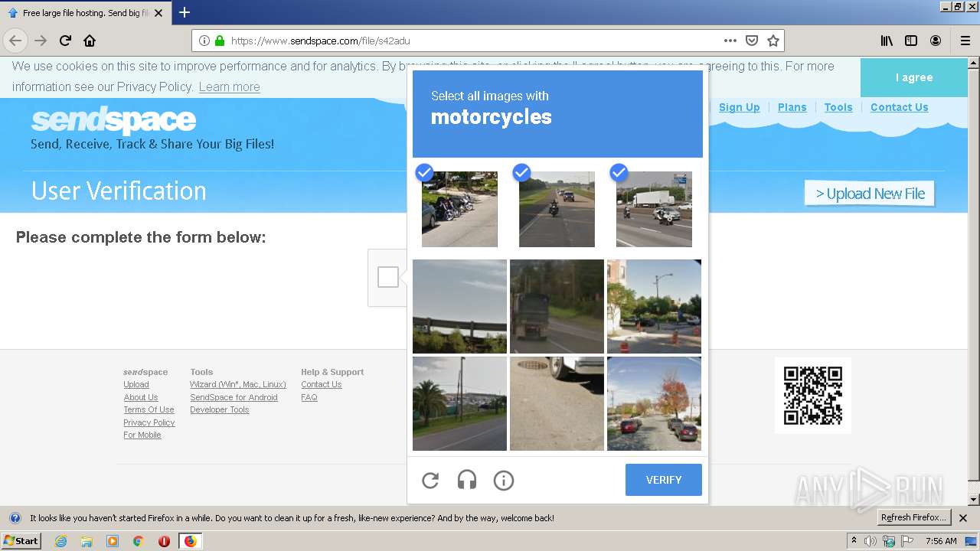
Task: Open the Plans link
Action: point(792,107)
